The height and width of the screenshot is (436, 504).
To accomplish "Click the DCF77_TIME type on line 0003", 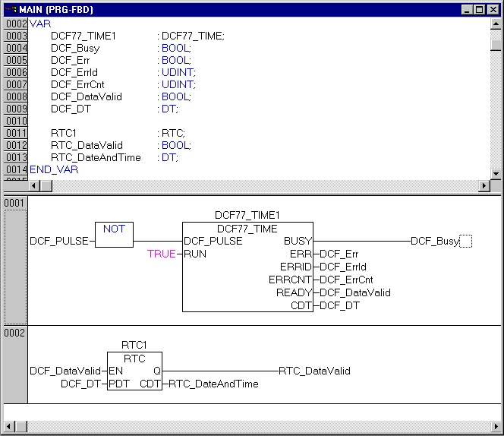I will point(193,36).
